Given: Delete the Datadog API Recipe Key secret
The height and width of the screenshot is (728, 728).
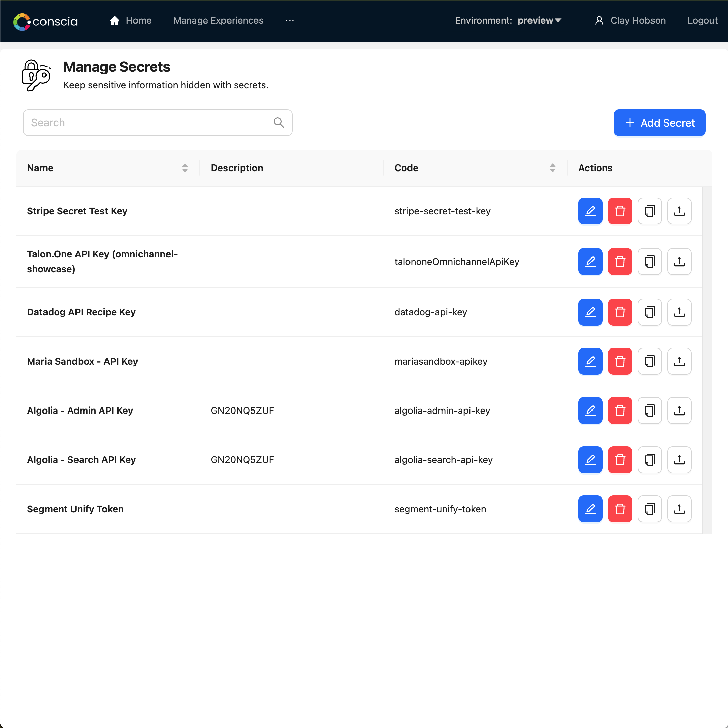Looking at the screenshot, I should coord(620,312).
